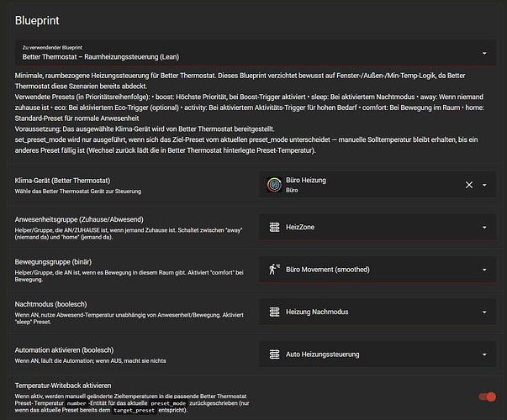Image resolution: width=507 pixels, height=420 pixels.
Task: Open the HeizZone dropdown arrow
Action: click(484, 228)
